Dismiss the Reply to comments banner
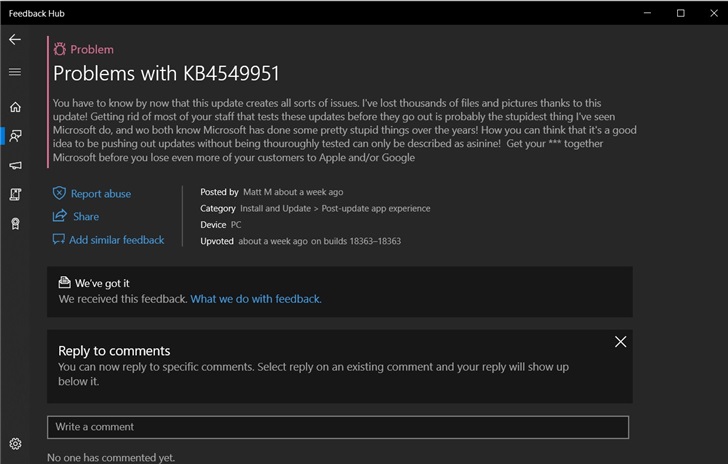Viewport: 728px width, 464px height. tap(620, 342)
